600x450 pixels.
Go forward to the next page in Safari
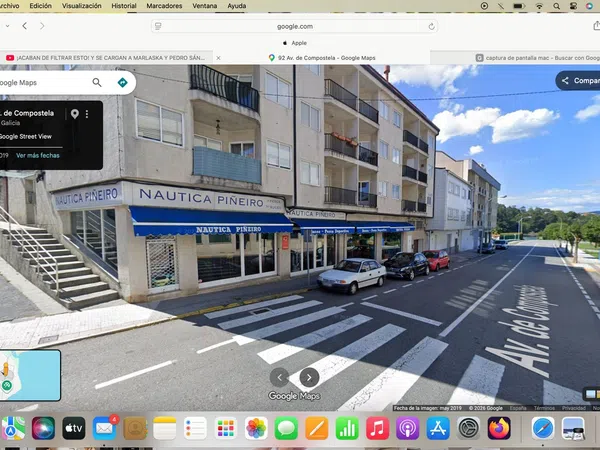pyautogui.click(x=42, y=26)
